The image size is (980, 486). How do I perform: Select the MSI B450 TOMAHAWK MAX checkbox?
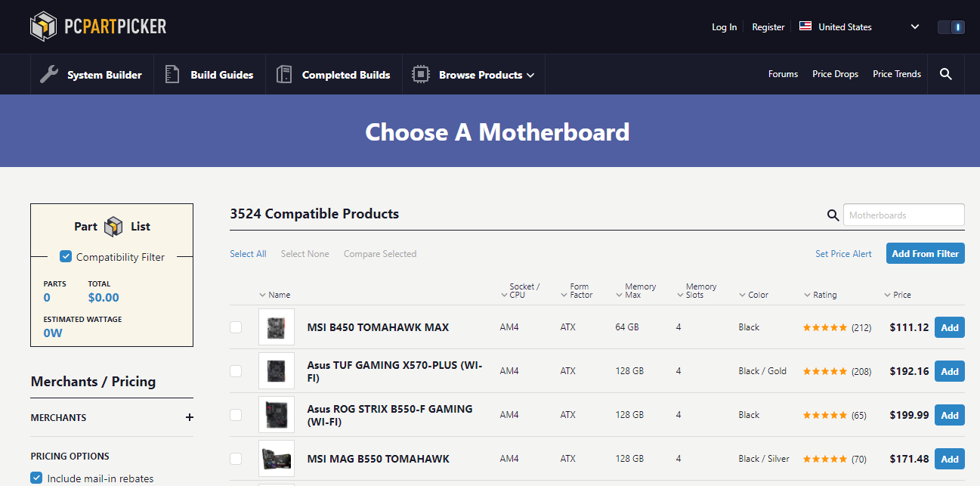[236, 327]
